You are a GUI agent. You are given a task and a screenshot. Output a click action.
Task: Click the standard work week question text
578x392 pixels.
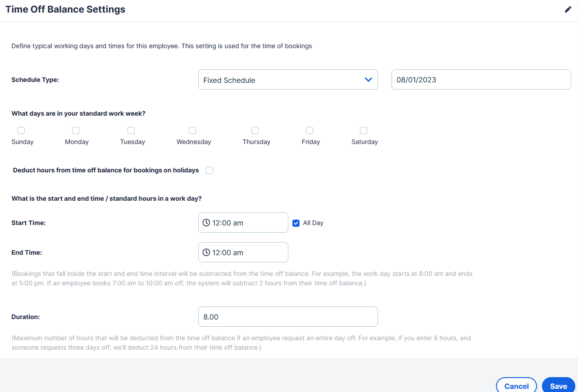(x=78, y=113)
